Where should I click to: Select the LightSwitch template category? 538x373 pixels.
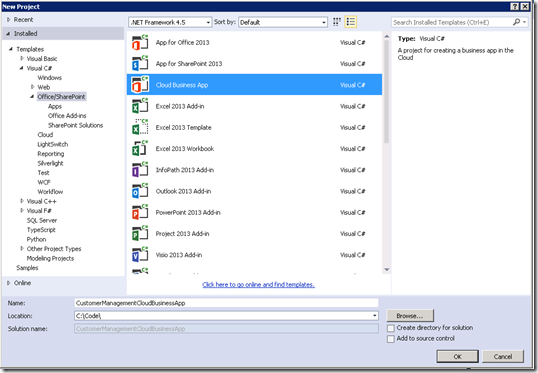click(52, 144)
